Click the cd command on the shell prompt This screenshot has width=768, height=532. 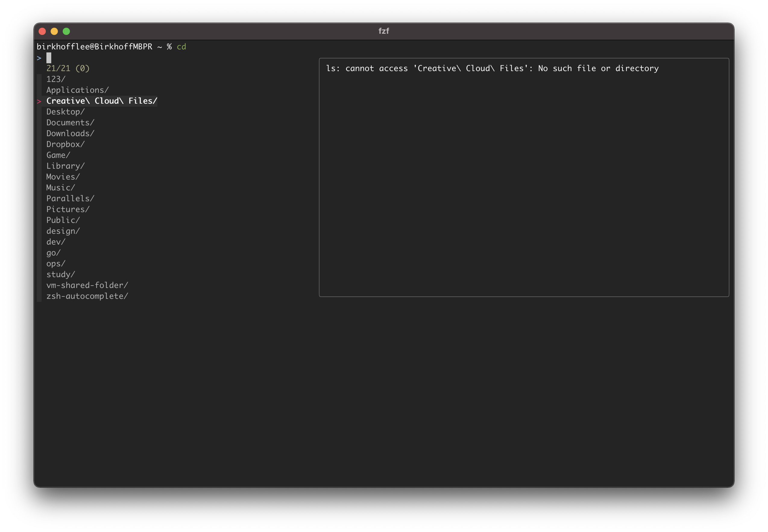coord(181,47)
